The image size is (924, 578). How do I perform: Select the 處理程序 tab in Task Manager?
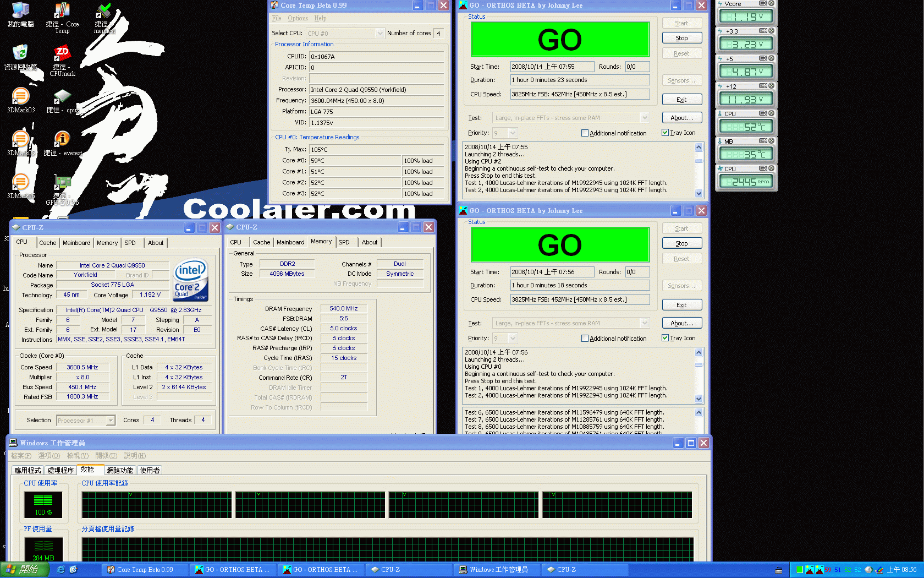[61, 471]
